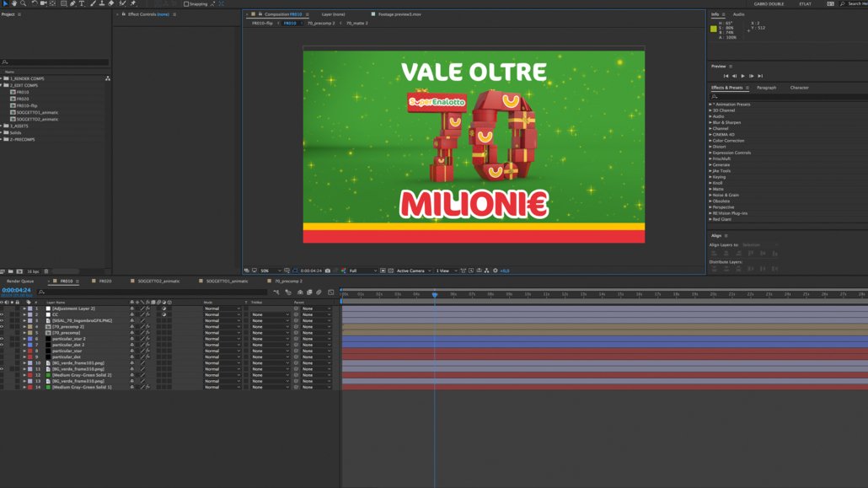Click Draft 3D icon in timeline

(288, 292)
